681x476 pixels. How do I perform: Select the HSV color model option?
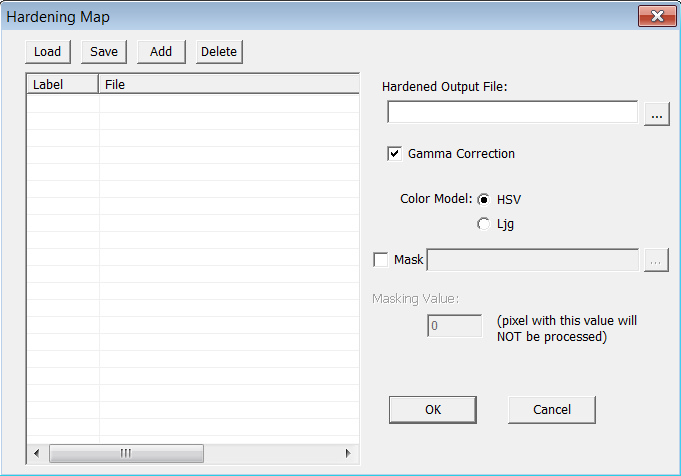click(x=485, y=200)
